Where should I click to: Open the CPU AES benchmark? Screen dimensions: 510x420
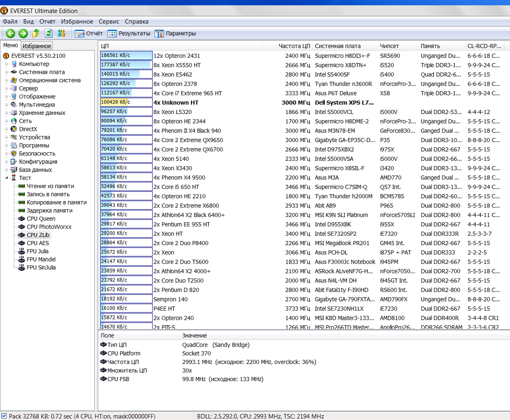(38, 243)
